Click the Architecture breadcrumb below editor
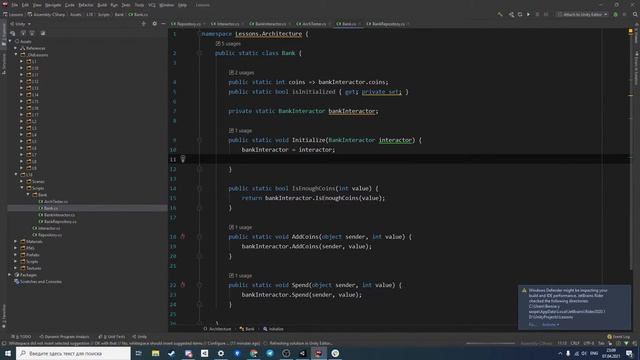The width and height of the screenshot is (640, 360). tap(217, 329)
